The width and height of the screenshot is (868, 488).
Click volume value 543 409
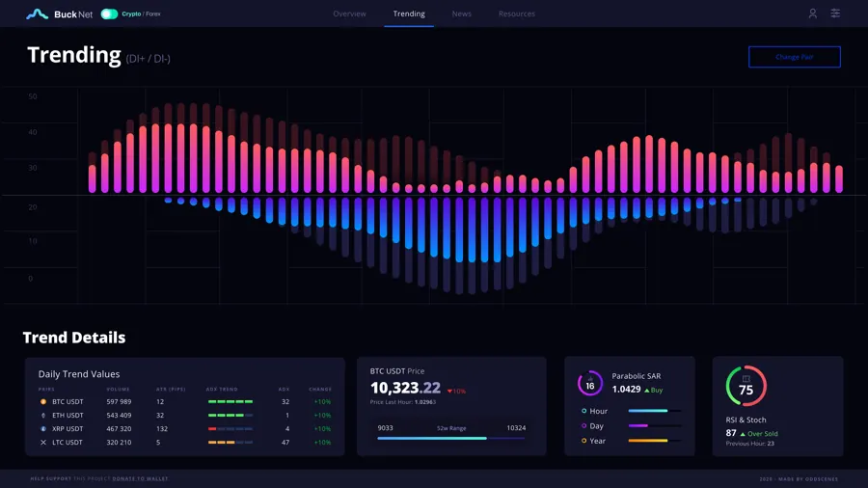(x=119, y=415)
